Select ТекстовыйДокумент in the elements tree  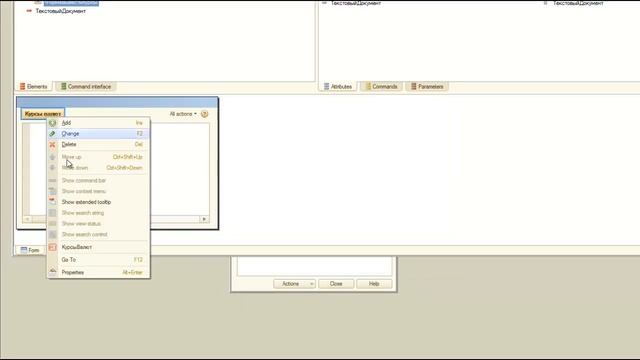pos(60,11)
